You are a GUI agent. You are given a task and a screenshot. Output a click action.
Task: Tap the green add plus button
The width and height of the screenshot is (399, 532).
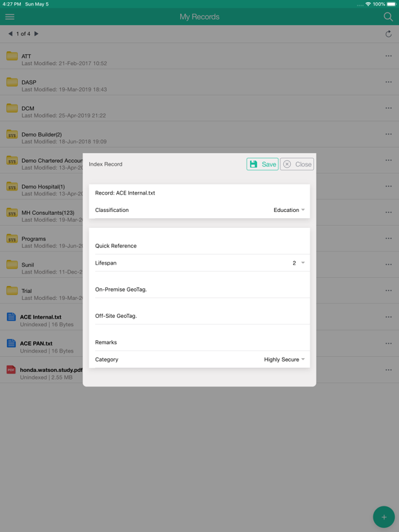point(384,517)
